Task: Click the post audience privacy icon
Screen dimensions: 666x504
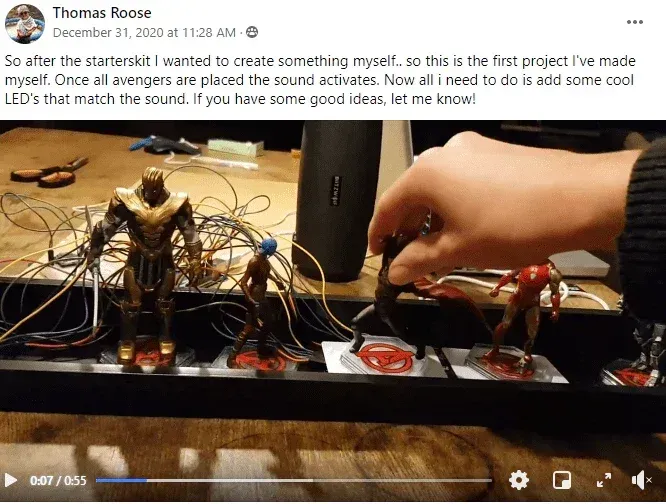Action: tap(252, 32)
